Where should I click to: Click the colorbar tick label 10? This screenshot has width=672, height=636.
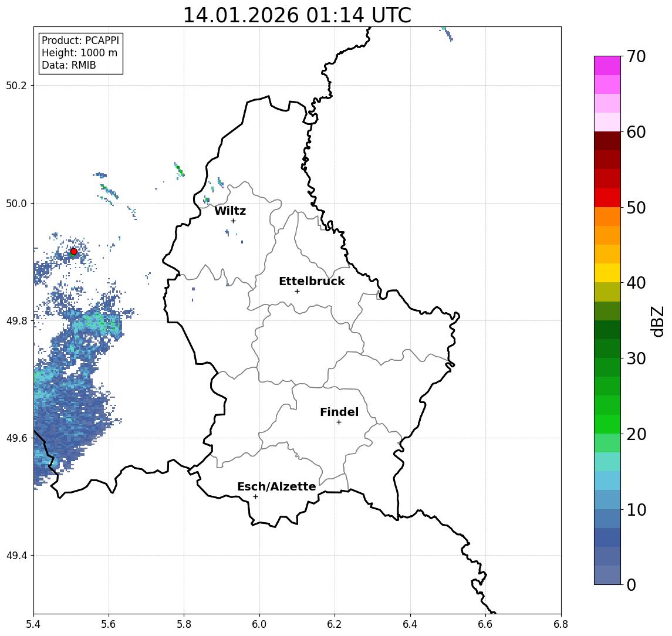pyautogui.click(x=636, y=509)
